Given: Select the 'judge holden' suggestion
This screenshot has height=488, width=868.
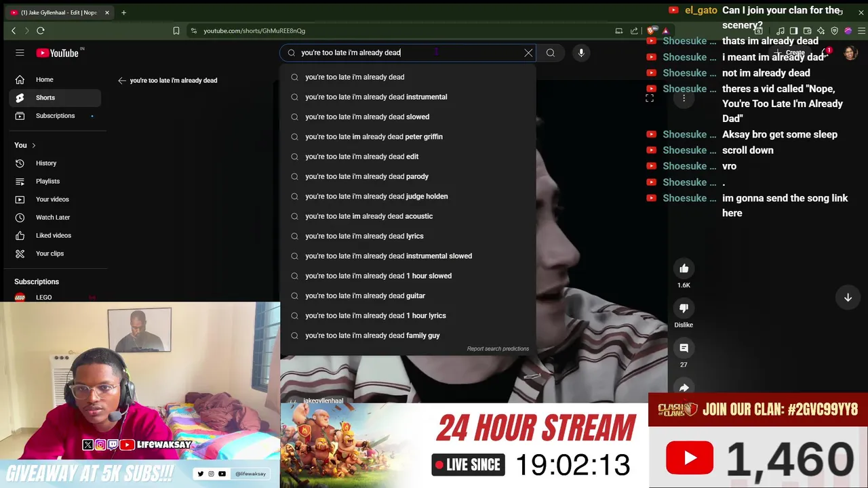Looking at the screenshot, I should click(408, 197).
